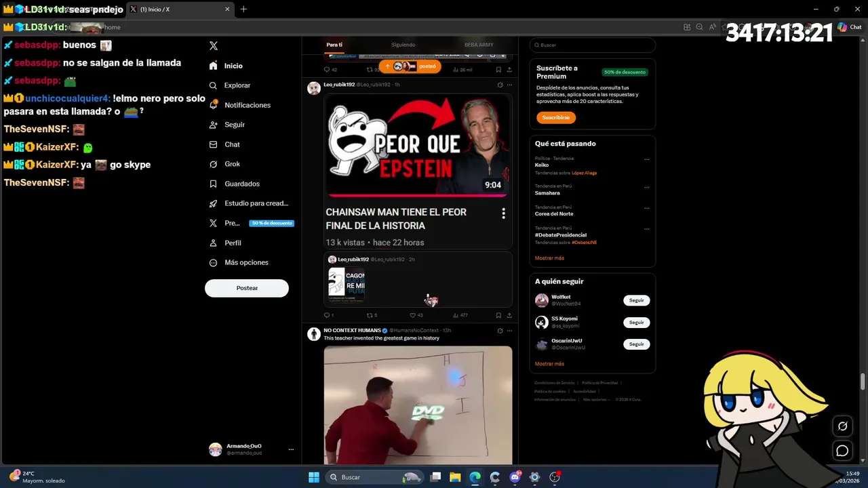Click the Armando_OuO account avatar
The image size is (868, 488).
pos(215,449)
